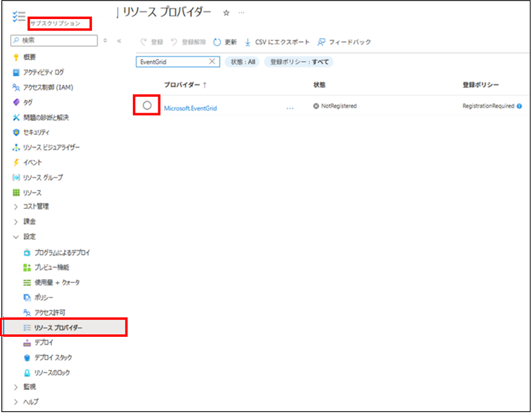Open the 状態 : All filter

point(244,62)
